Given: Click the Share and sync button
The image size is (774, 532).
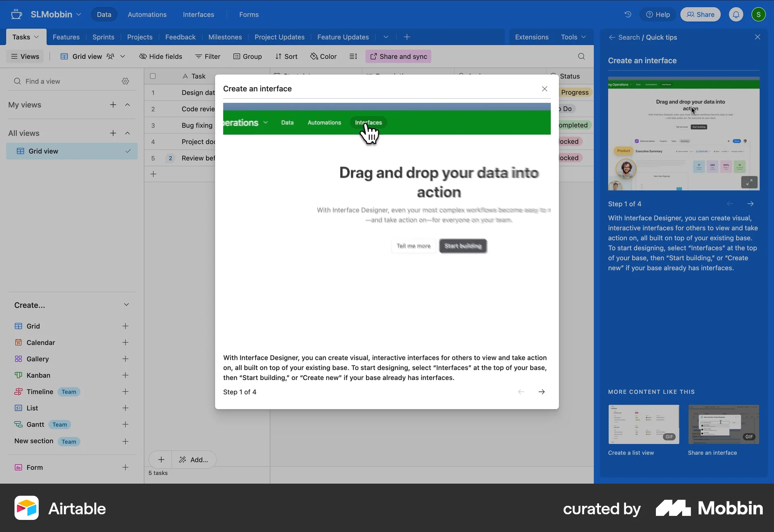Looking at the screenshot, I should 398,56.
